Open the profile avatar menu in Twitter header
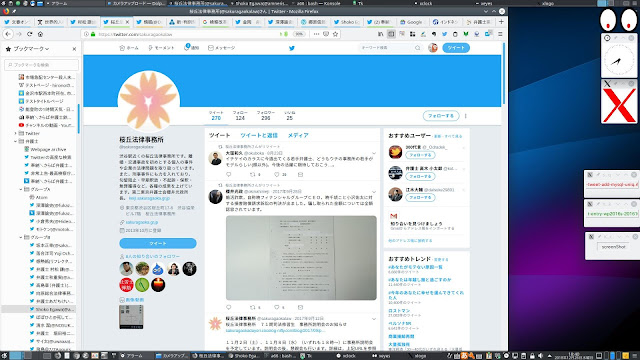640x360 pixels. click(433, 48)
